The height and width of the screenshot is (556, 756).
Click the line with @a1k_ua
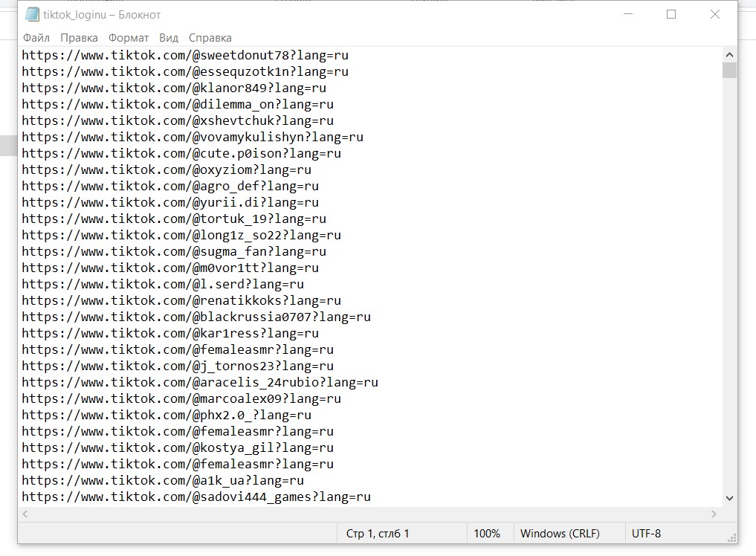(x=163, y=481)
